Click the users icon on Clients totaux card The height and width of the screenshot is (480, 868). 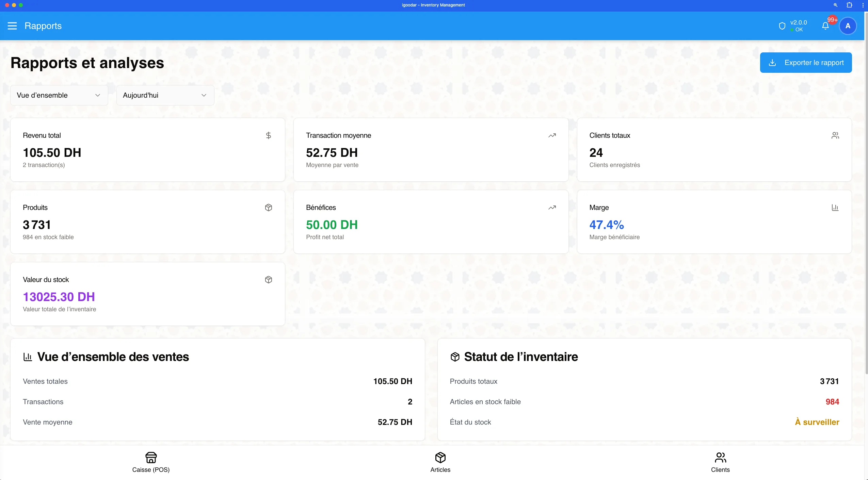835,135
